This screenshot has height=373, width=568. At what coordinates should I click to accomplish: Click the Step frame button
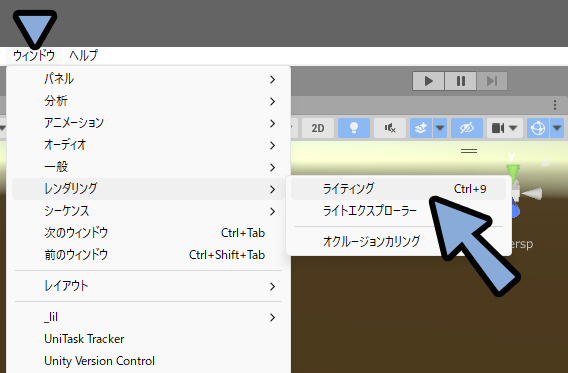[492, 81]
